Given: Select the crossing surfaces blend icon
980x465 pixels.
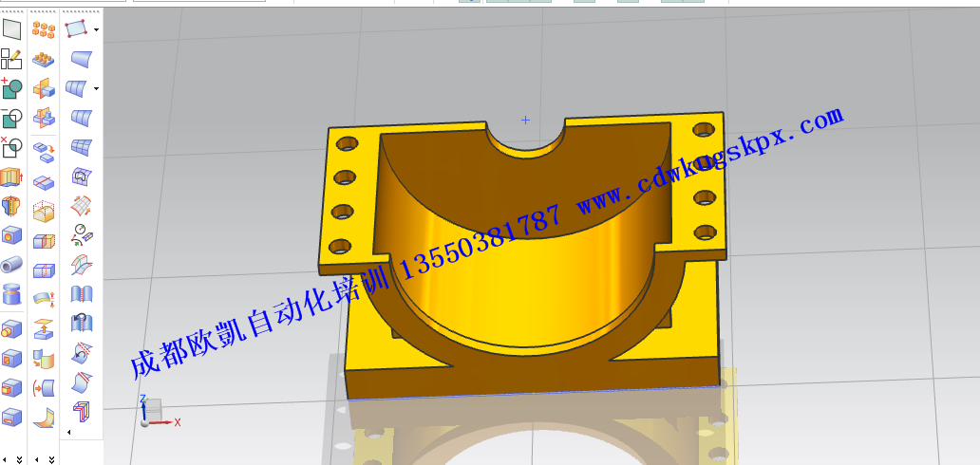Looking at the screenshot, I should (82, 264).
